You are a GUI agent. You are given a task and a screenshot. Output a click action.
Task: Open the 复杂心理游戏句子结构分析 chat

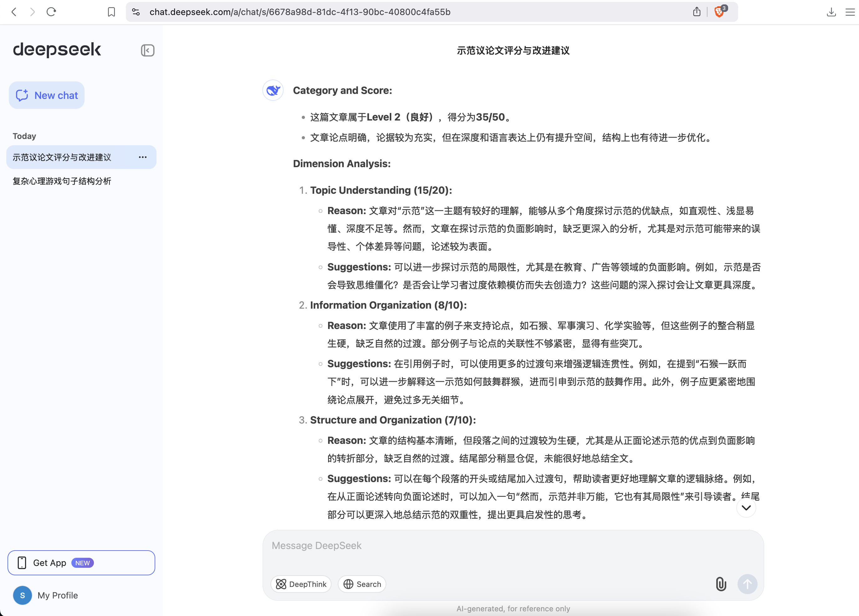point(62,181)
